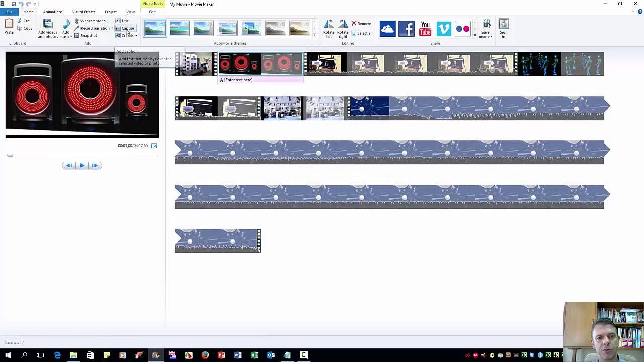Open the Customize Quick Access Toolbar dropdown
Viewport: 644px width, 362px height.
[35, 4]
